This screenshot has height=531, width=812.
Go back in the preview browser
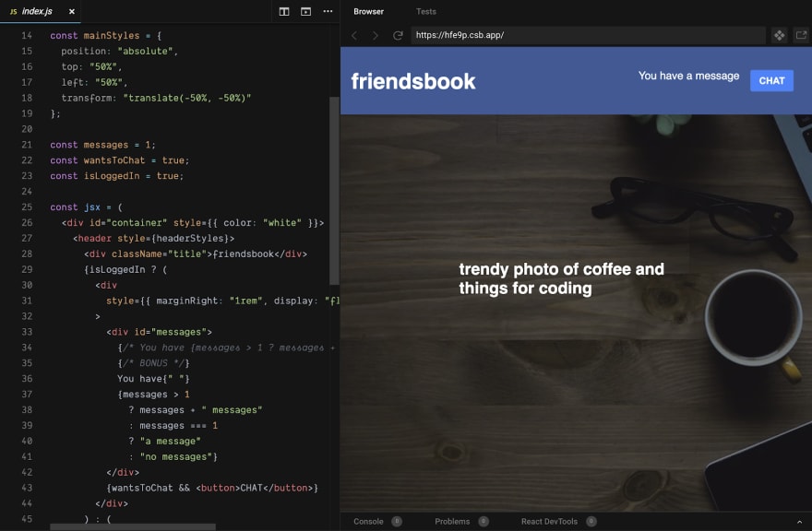[354, 35]
